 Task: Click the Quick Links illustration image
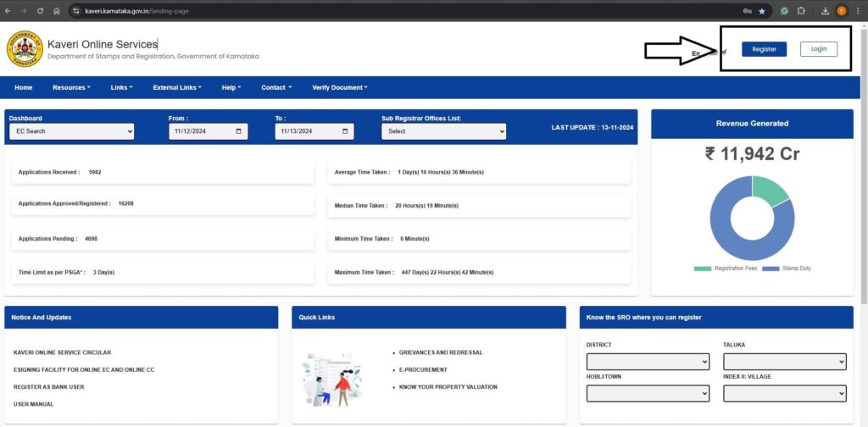(332, 380)
